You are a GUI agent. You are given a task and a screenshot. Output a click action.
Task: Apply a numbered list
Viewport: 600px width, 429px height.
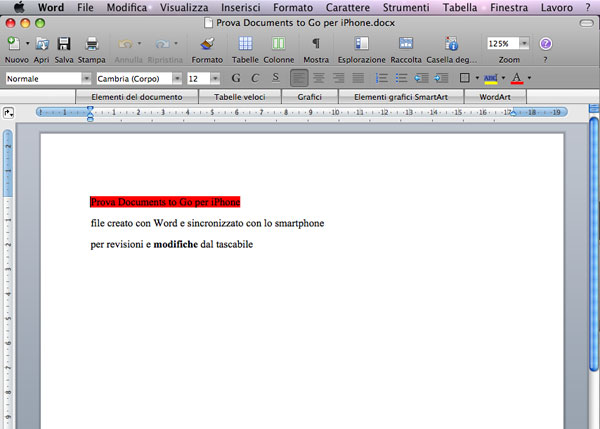point(382,78)
